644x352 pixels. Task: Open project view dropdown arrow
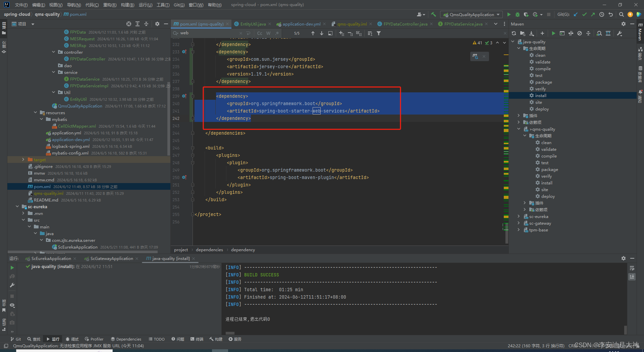coord(33,24)
